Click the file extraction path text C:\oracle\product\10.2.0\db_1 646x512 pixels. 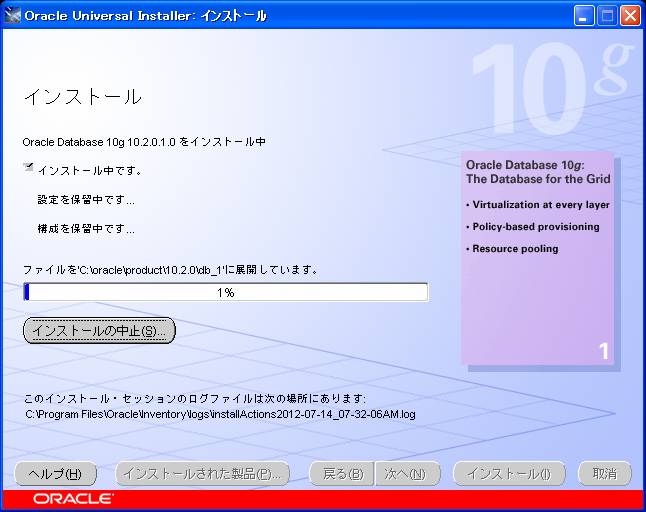point(152,270)
